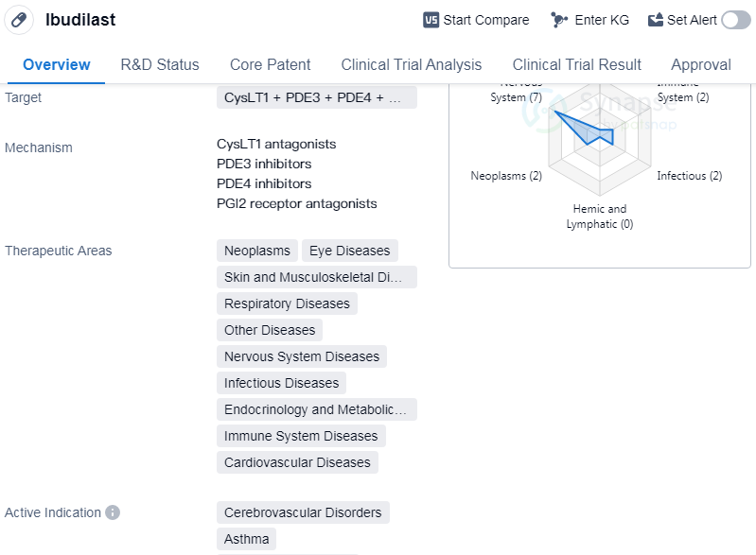Open the Core Patent tab
This screenshot has height=555, width=756.
270,64
